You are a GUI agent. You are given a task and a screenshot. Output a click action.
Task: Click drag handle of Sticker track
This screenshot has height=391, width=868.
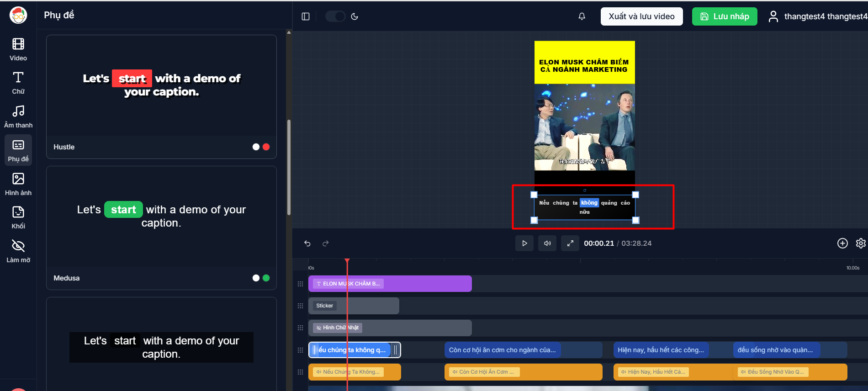point(300,306)
